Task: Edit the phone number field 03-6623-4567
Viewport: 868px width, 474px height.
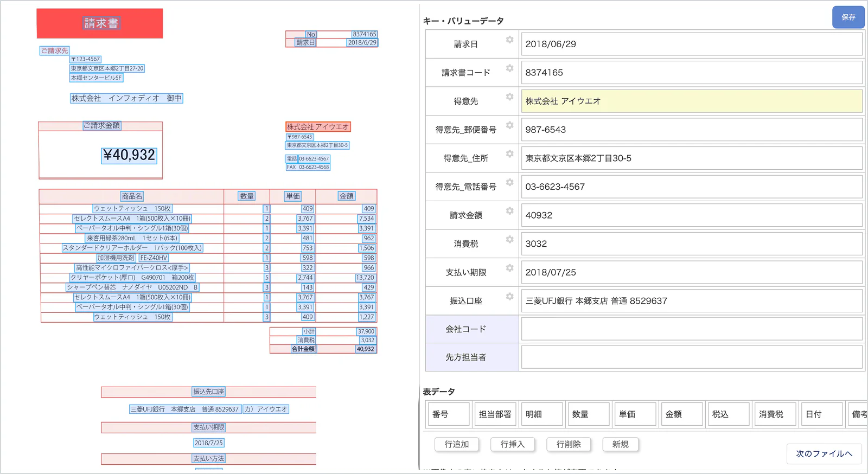Action: pyautogui.click(x=692, y=187)
